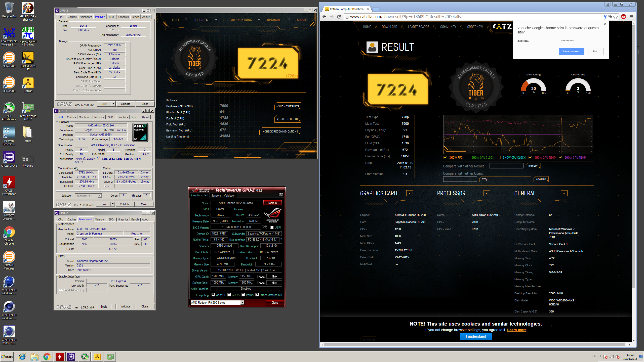Toggle DirectCompute 5.0 checkbox in GPU-Z

pos(257,295)
